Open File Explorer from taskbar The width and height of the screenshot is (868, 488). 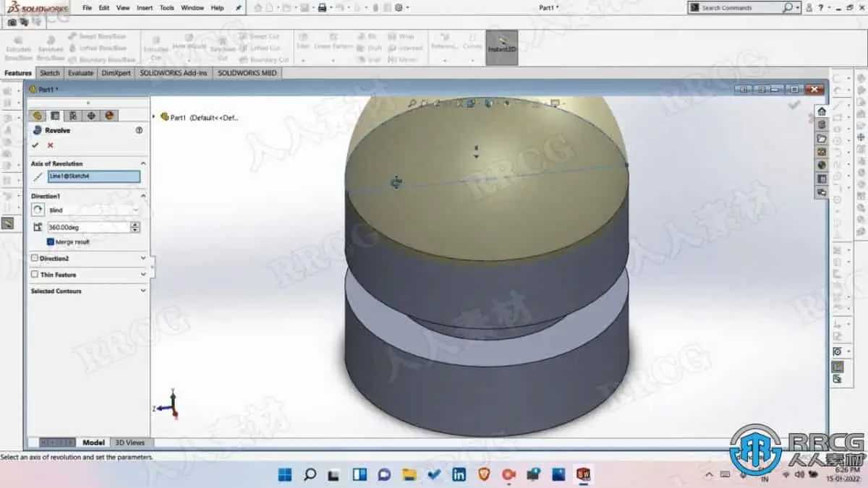click(409, 474)
